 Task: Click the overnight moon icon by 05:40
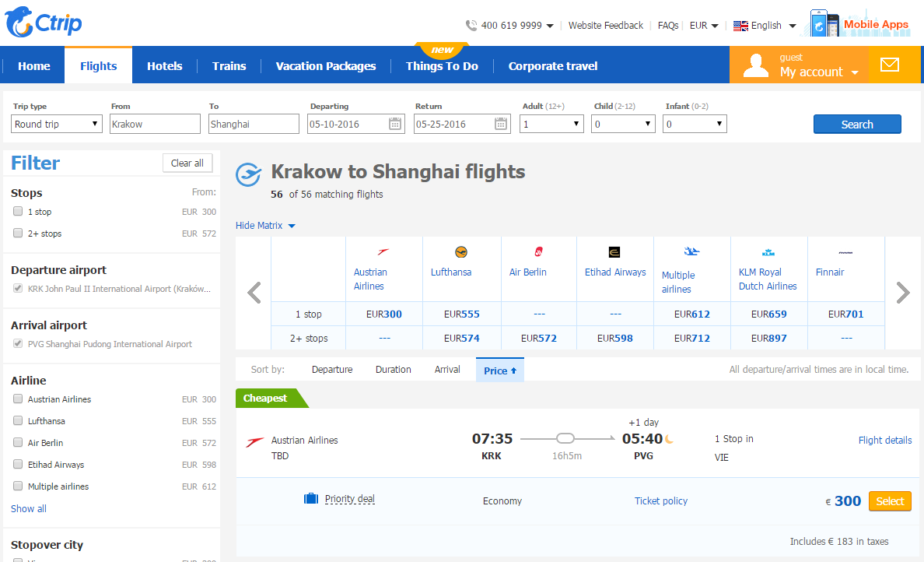tap(669, 439)
